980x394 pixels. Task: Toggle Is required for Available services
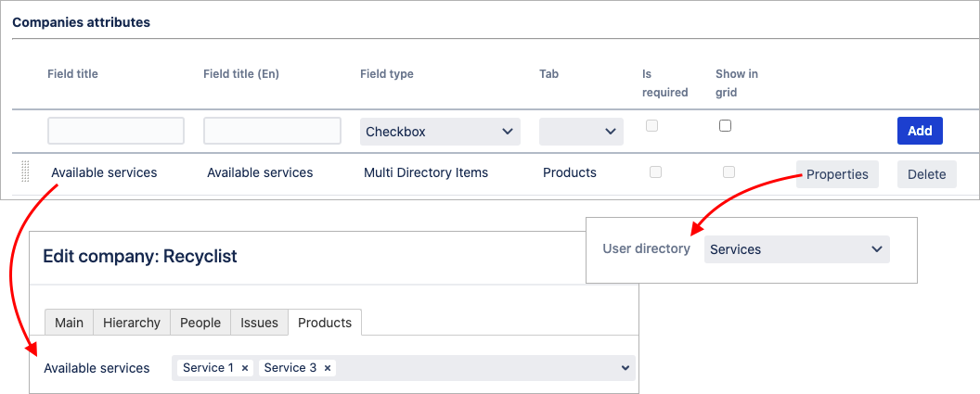point(655,172)
